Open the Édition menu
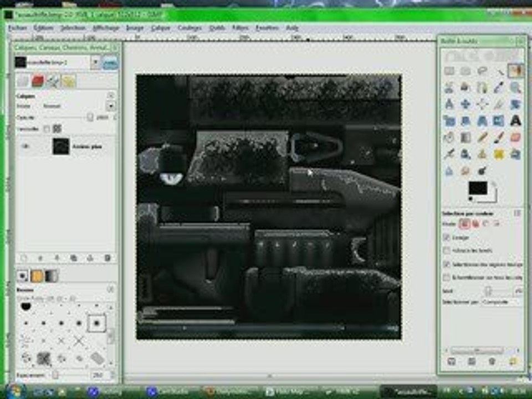This screenshot has height=399, width=532. pos(43,28)
